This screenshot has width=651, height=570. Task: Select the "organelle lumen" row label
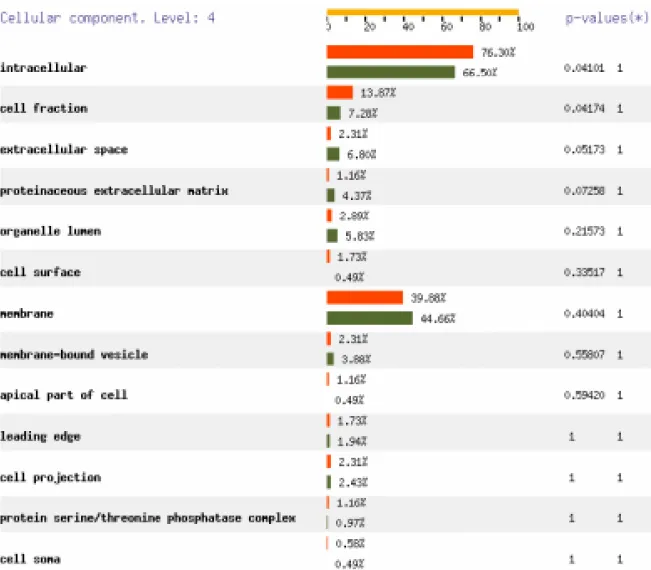tap(50, 231)
